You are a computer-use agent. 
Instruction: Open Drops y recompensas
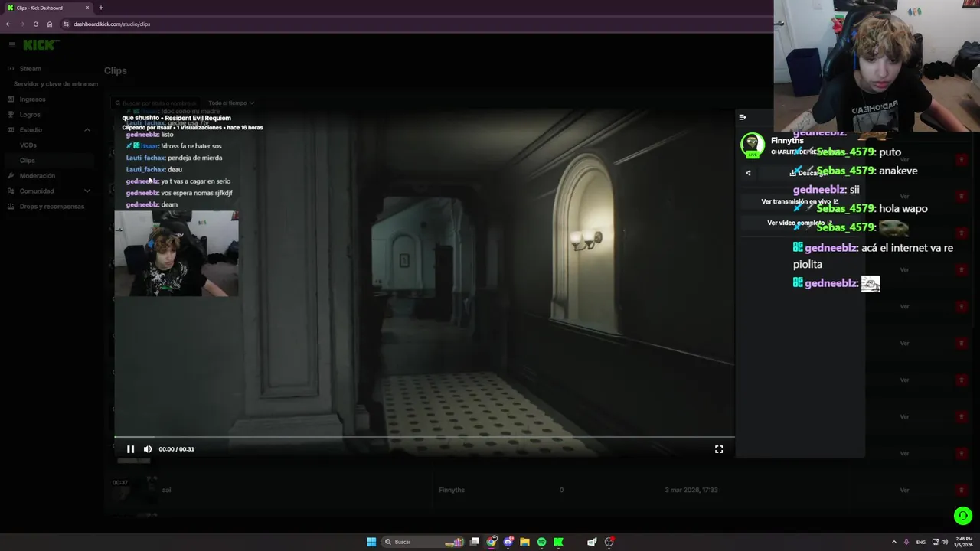(x=52, y=207)
